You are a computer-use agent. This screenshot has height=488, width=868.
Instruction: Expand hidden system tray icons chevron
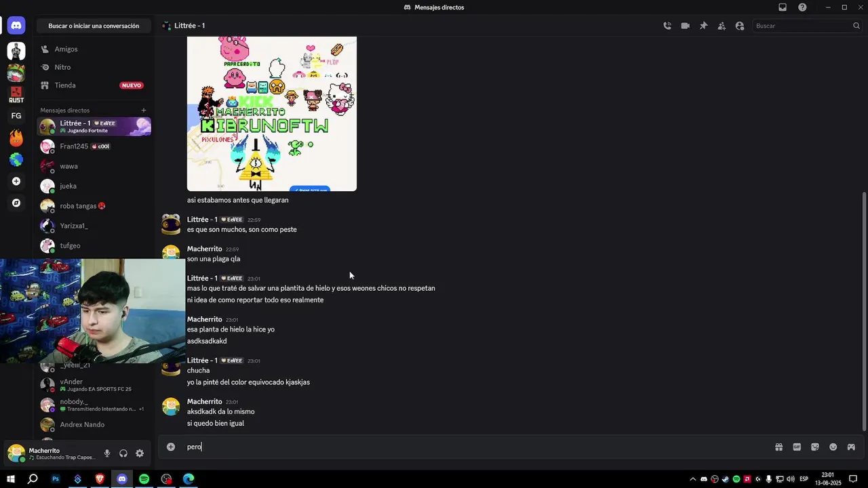point(692,479)
